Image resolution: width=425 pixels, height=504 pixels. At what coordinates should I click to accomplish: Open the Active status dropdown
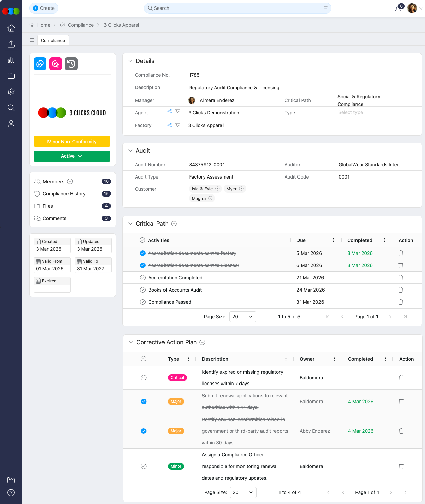tap(72, 156)
